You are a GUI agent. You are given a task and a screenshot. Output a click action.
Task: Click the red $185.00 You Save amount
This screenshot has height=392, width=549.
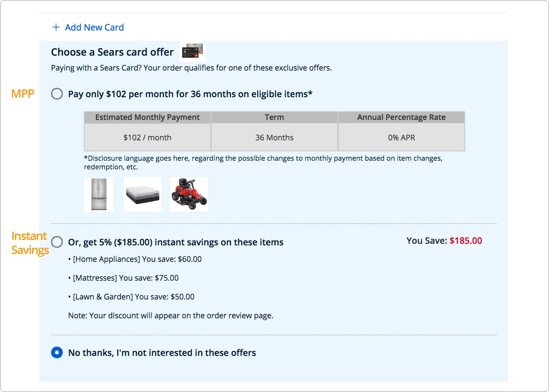click(x=466, y=241)
